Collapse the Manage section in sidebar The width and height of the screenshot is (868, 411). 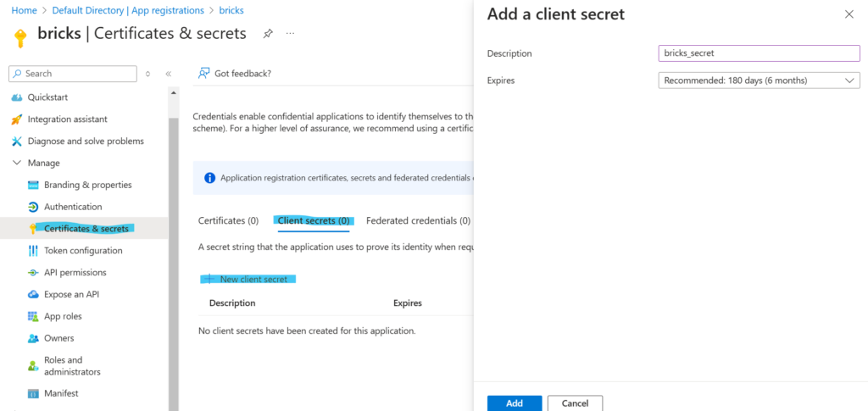pyautogui.click(x=17, y=163)
